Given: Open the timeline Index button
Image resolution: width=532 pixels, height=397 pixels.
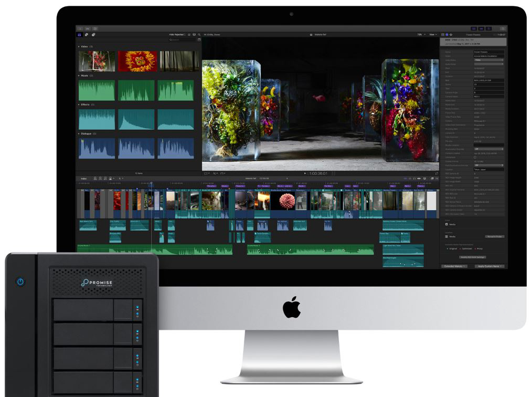Looking at the screenshot, I should (83, 179).
